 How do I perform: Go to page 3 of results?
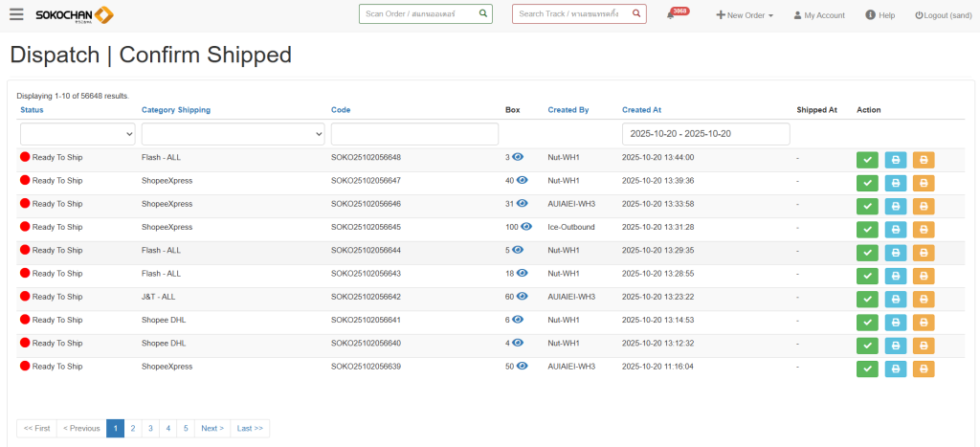(150, 429)
